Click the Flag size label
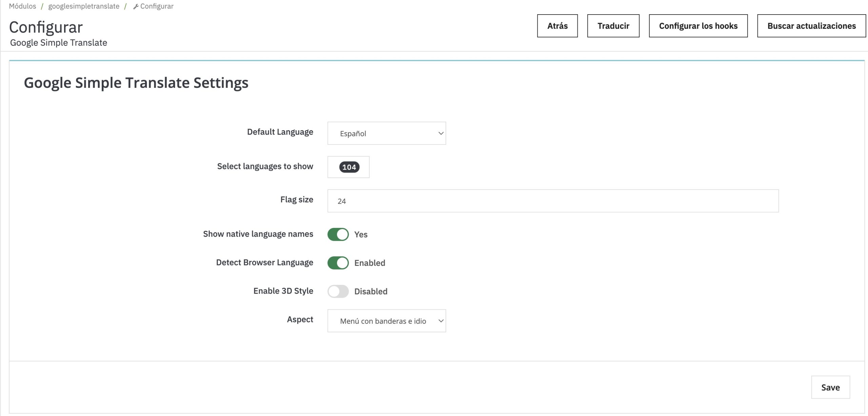 [x=297, y=199]
